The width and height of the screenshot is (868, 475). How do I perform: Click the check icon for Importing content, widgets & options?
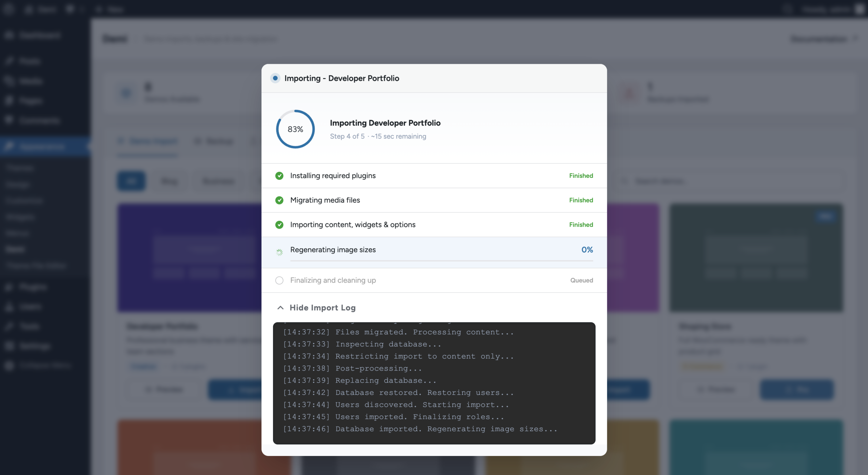tap(279, 225)
